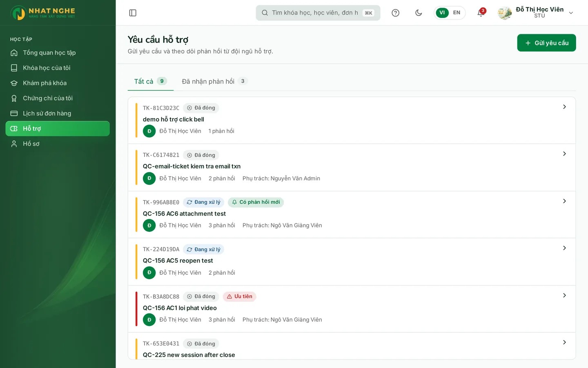
Task: Click Đang xử lý badge on TK-996AB8E0
Action: pyautogui.click(x=203, y=202)
